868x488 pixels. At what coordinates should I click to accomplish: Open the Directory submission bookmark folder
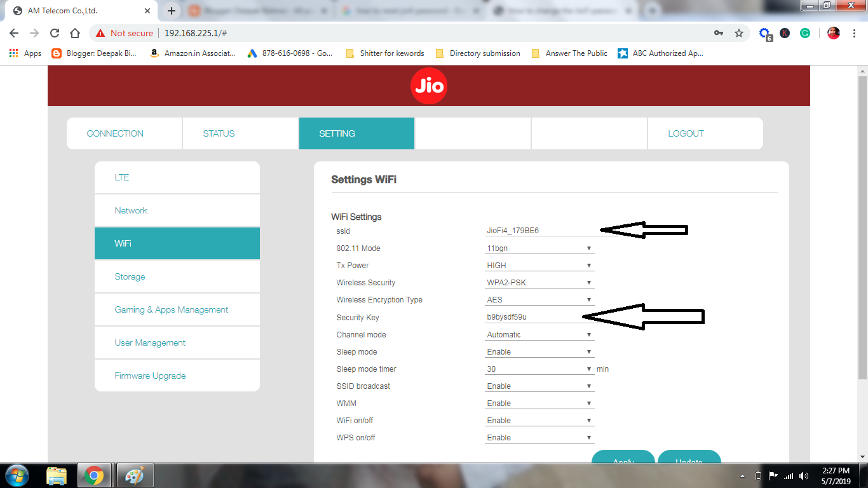tap(477, 53)
